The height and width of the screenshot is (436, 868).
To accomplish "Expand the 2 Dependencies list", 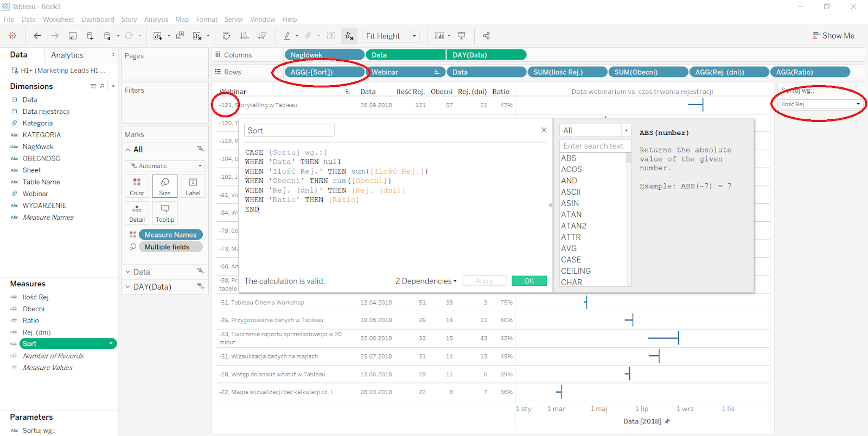I will [x=426, y=281].
